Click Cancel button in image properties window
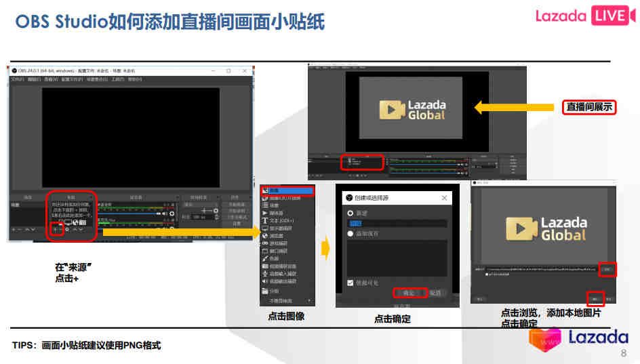Screen dimensions: 640x364 tap(609, 300)
